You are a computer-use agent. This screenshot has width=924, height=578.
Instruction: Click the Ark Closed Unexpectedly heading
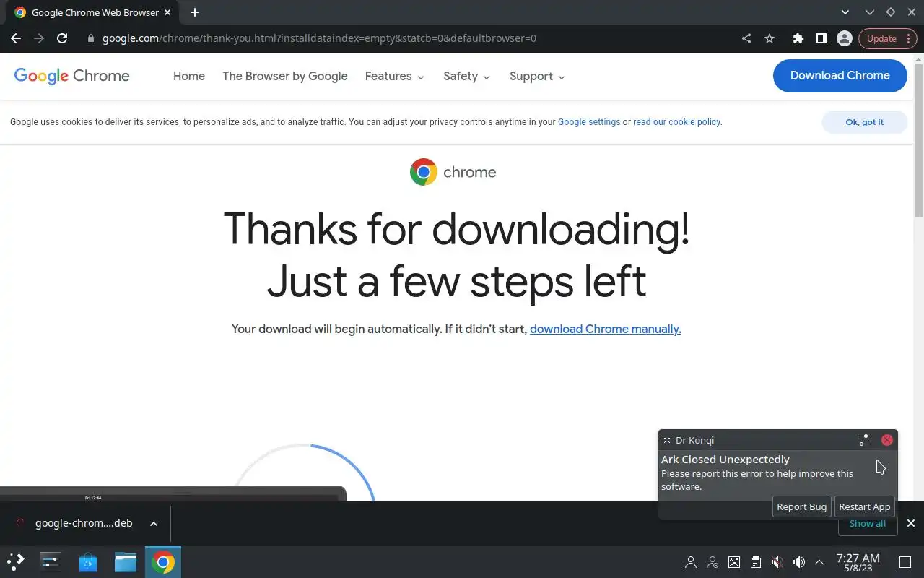(725, 459)
